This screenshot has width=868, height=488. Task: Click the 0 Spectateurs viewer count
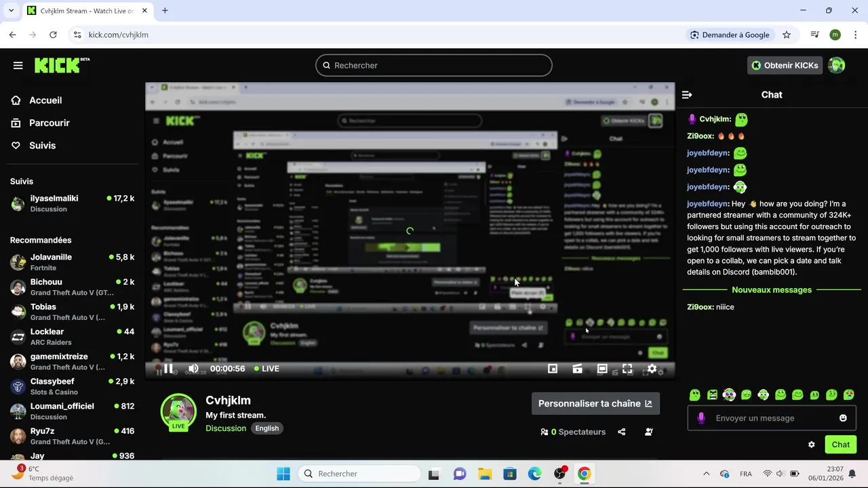(x=573, y=432)
